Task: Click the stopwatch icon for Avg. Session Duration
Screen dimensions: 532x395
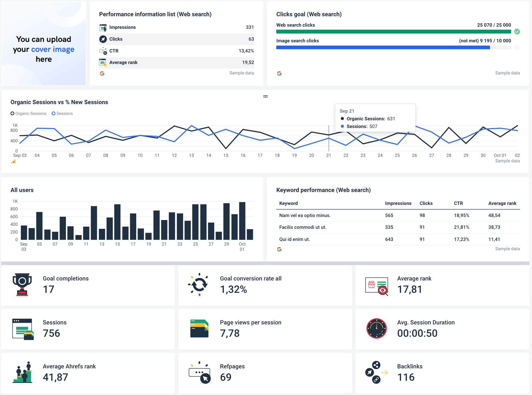Action: 376,329
